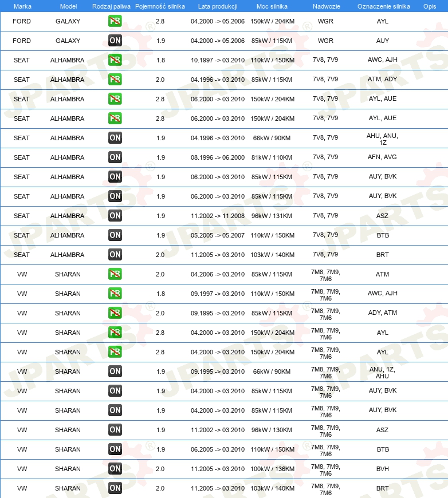448x498 pixels.
Task: Click the Moc silnika column header
Action: [272, 6]
